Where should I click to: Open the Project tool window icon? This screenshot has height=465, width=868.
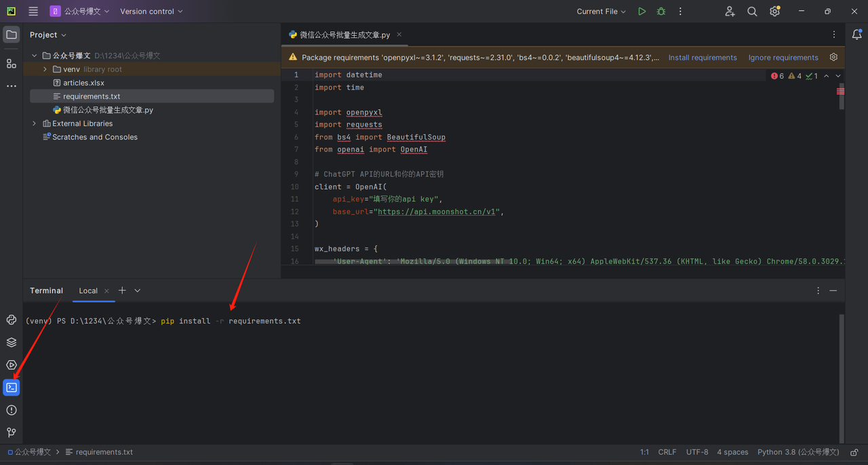click(12, 35)
